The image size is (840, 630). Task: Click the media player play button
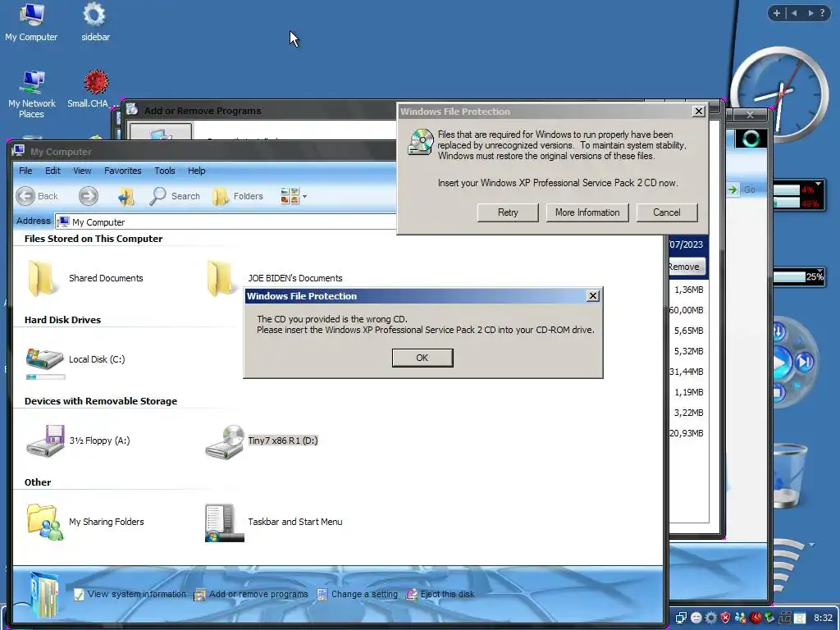[781, 363]
